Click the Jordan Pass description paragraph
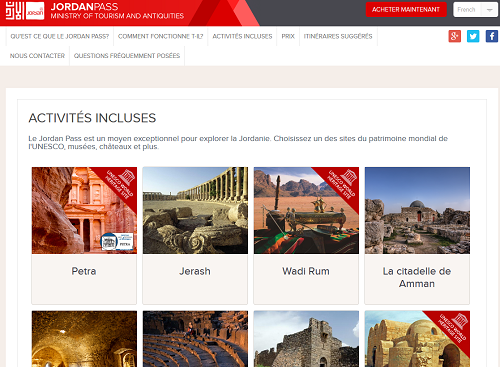Viewport: 500px width, 367px height. click(x=238, y=142)
